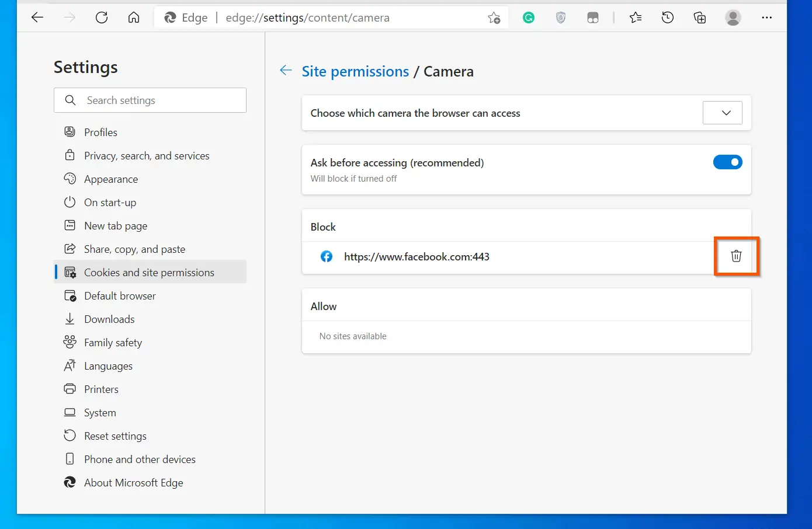Open the Settings and more menu
The image size is (812, 529).
point(767,18)
